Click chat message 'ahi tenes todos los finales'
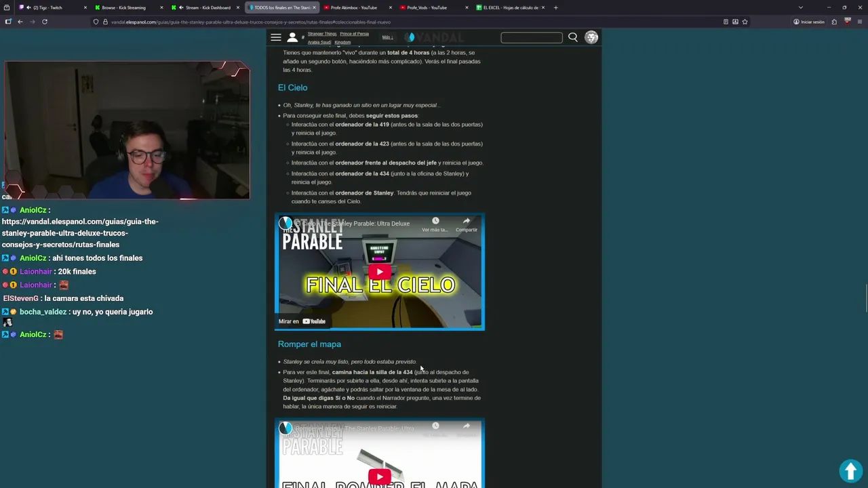This screenshot has height=488, width=868. (97, 258)
